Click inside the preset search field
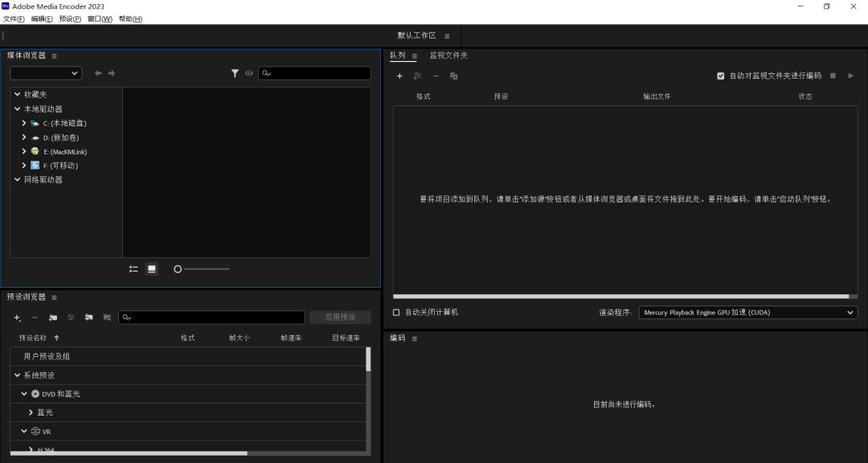 coord(209,317)
